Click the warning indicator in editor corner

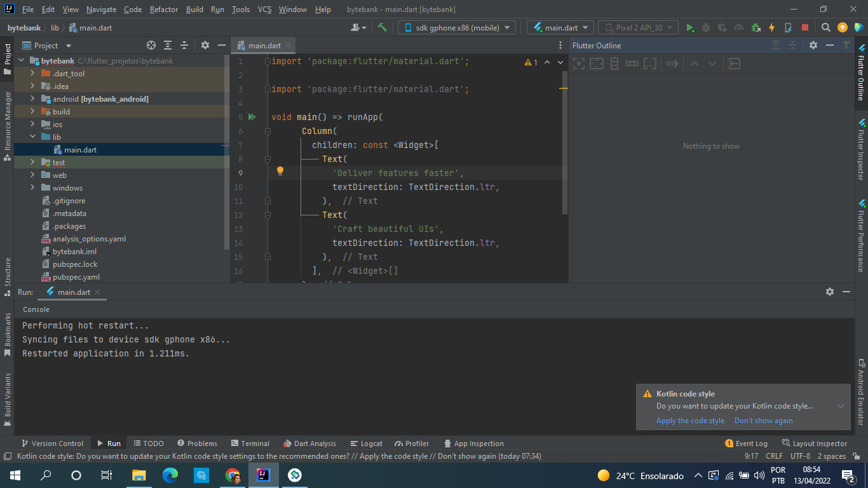click(531, 62)
